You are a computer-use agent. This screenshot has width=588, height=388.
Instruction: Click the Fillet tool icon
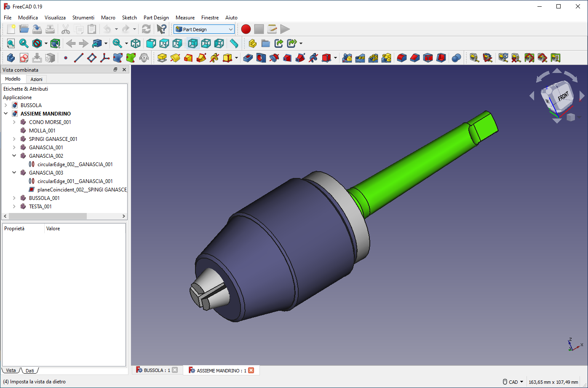[402, 58]
